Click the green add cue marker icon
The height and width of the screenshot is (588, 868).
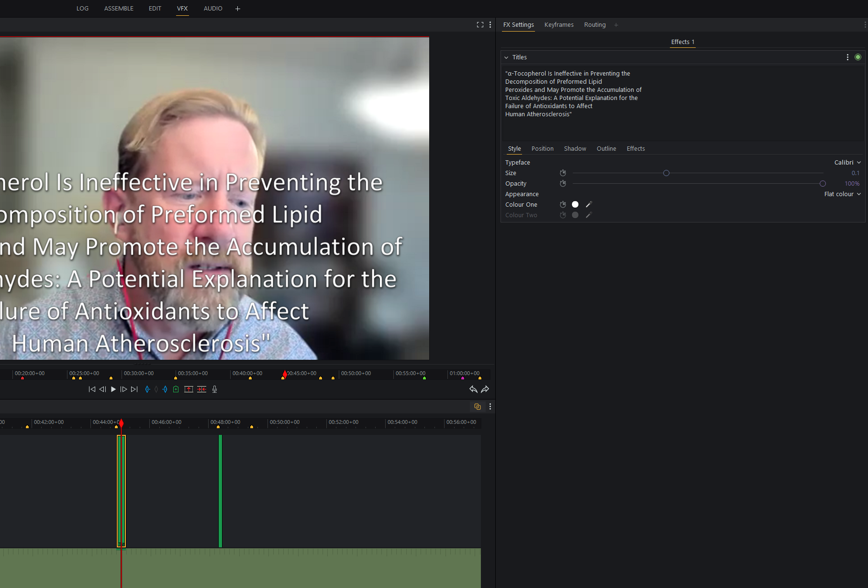pos(176,389)
